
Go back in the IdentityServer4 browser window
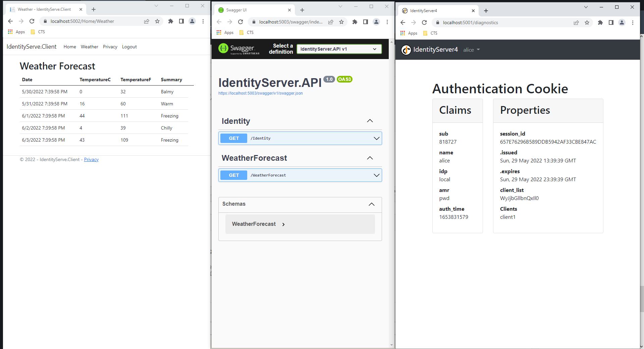(x=403, y=22)
